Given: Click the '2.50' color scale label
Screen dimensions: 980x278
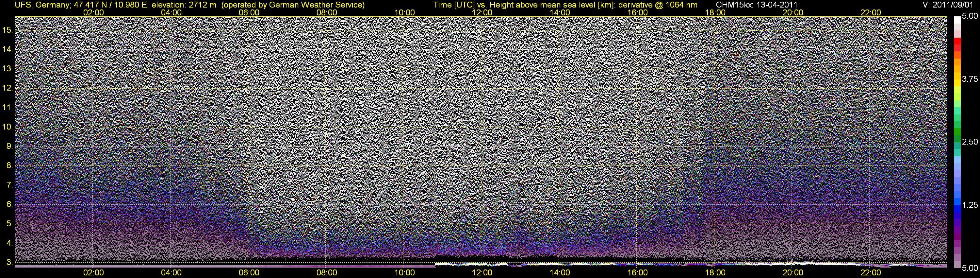Looking at the screenshot, I should 970,142.
